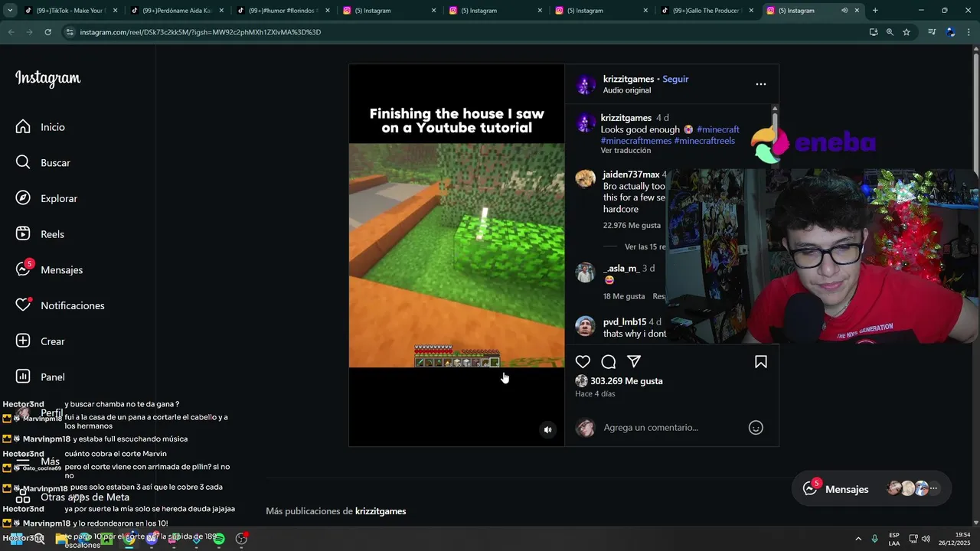The width and height of the screenshot is (980, 551).
Task: Click Ver traducción under the caption
Action: 626,151
